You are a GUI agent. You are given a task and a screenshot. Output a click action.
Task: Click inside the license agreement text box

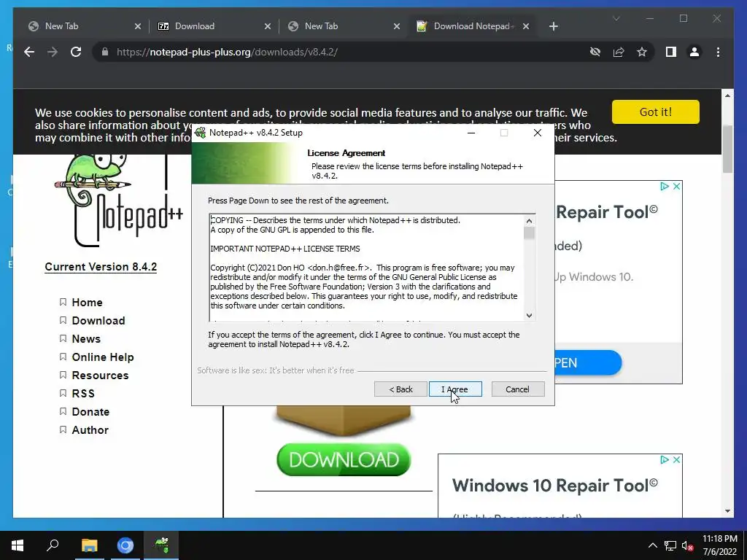367,268
